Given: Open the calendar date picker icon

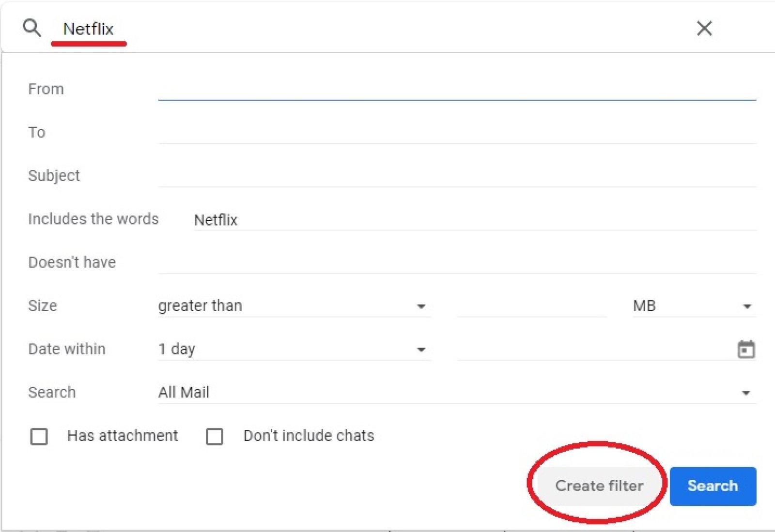Looking at the screenshot, I should [x=746, y=349].
